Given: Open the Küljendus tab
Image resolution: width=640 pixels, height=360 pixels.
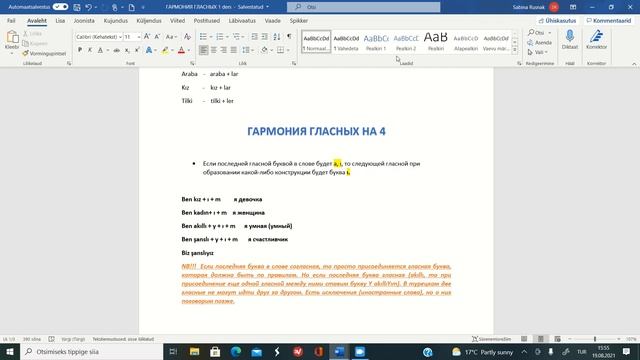Looking at the screenshot, I should tap(149, 20).
